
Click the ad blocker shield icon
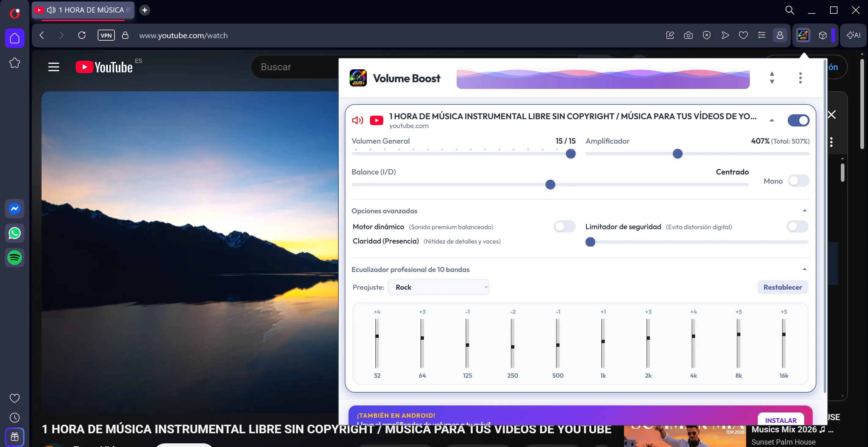[x=707, y=35]
